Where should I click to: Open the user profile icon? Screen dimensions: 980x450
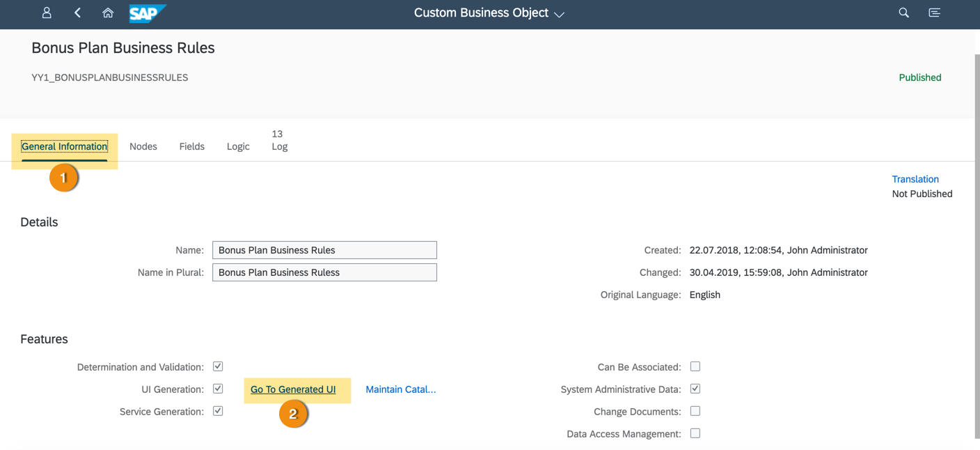click(x=47, y=13)
